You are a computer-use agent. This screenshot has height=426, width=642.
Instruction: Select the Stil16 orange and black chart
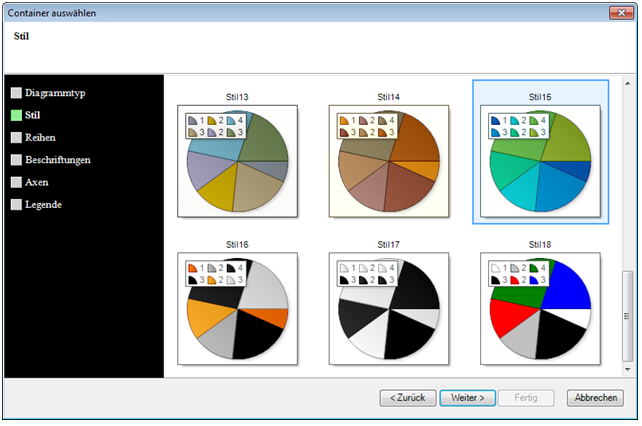pyautogui.click(x=236, y=309)
